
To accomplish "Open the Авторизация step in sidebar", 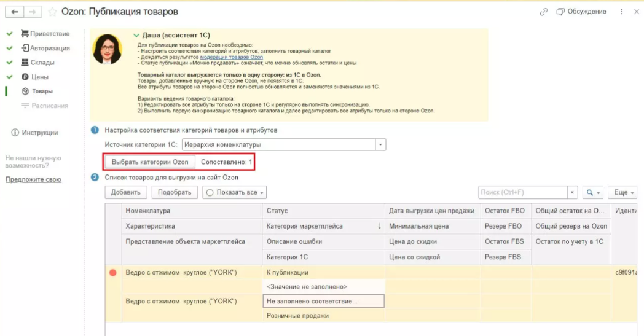I will coord(45,48).
